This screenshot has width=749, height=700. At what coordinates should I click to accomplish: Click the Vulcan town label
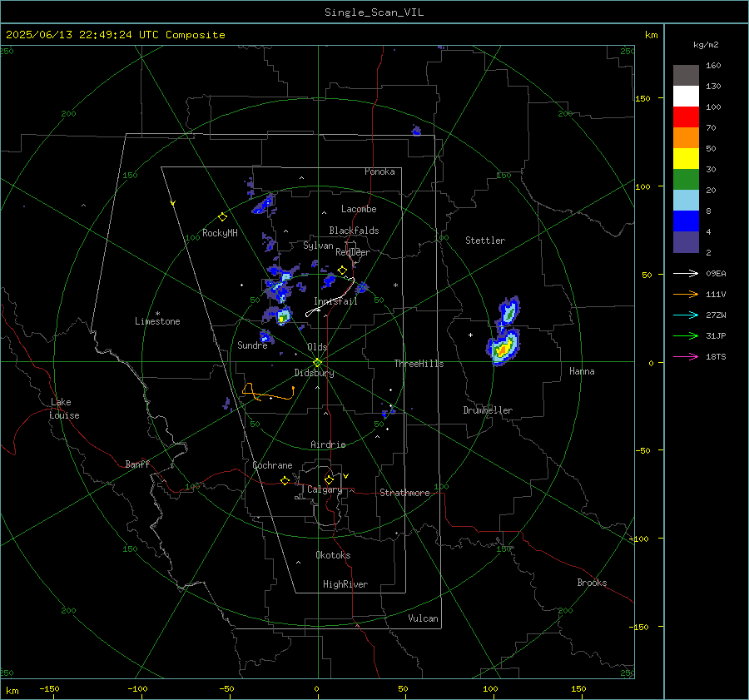pos(423,618)
